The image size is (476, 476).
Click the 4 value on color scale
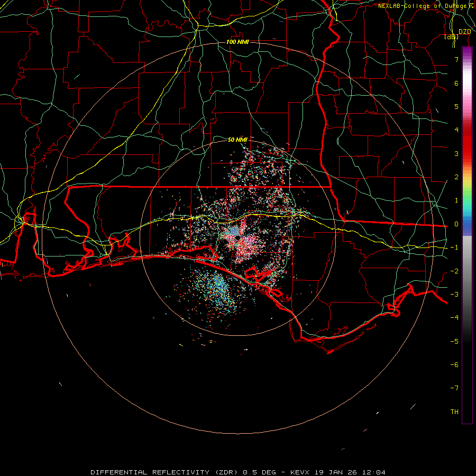coord(456,130)
